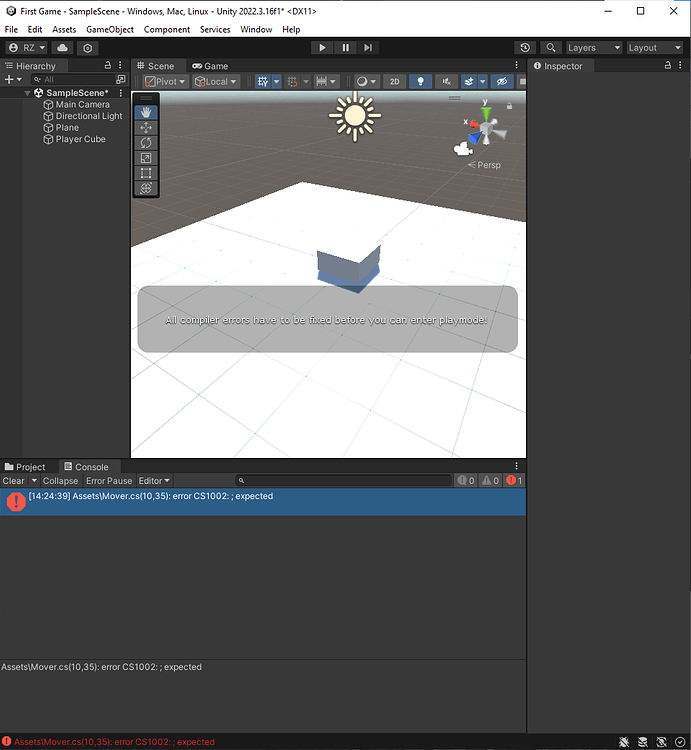Toggle the gizmo rotation lock
The height and width of the screenshot is (750, 691).
pos(509,106)
